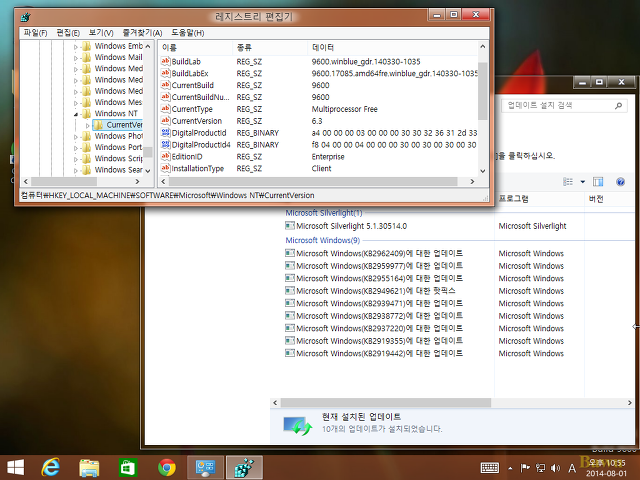Click the 이름 column header
Viewport: 640px width, 480px height.
(196, 48)
